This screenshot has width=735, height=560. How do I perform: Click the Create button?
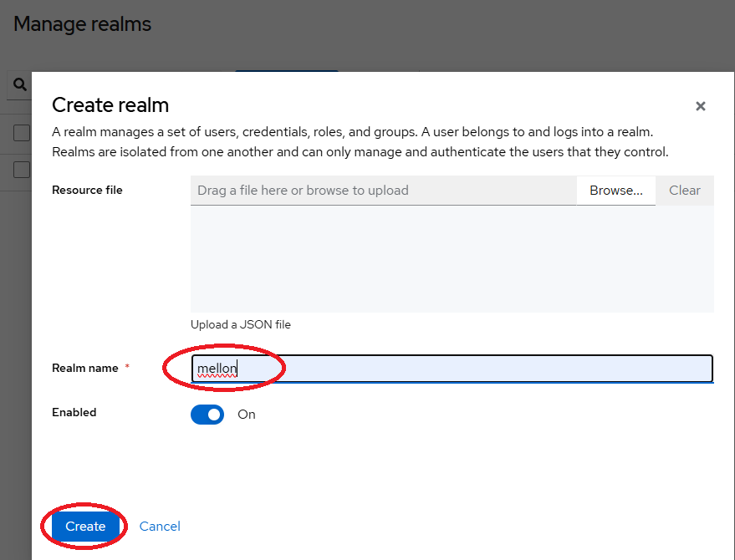pos(84,527)
